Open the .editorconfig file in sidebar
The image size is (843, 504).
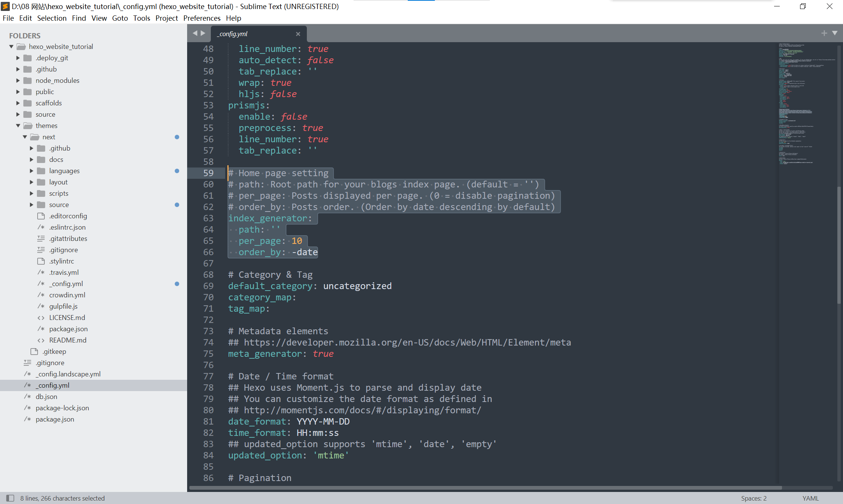(x=68, y=216)
